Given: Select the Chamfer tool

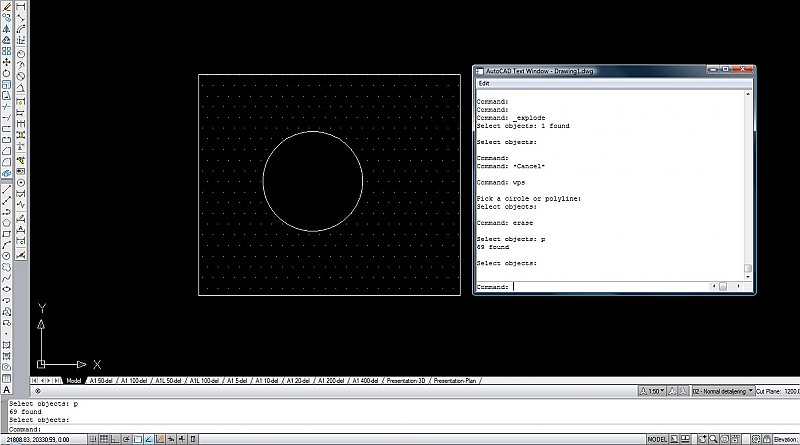Looking at the screenshot, I should (7, 151).
